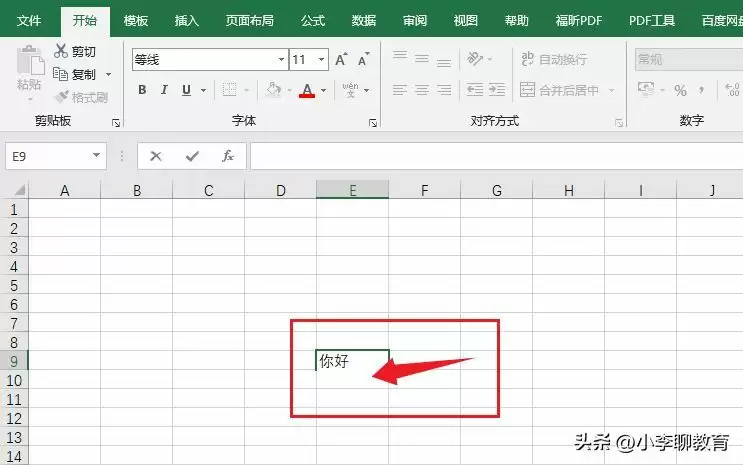Screen dimensions: 743x465
Task: Click the phonetic guide wén icon
Action: [350, 90]
